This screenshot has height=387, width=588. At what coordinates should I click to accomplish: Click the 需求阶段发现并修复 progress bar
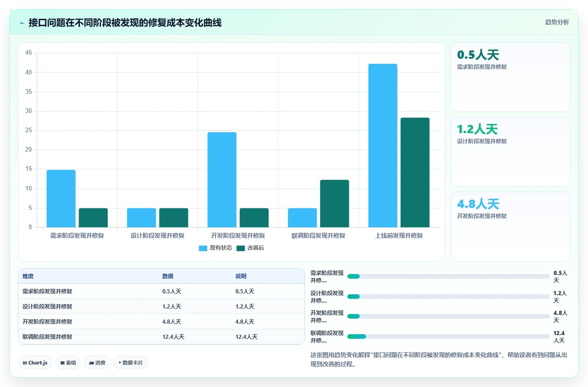click(448, 276)
